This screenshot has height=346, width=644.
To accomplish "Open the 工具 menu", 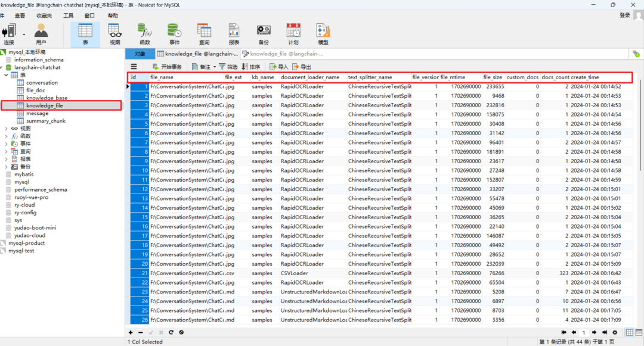I will (68, 15).
